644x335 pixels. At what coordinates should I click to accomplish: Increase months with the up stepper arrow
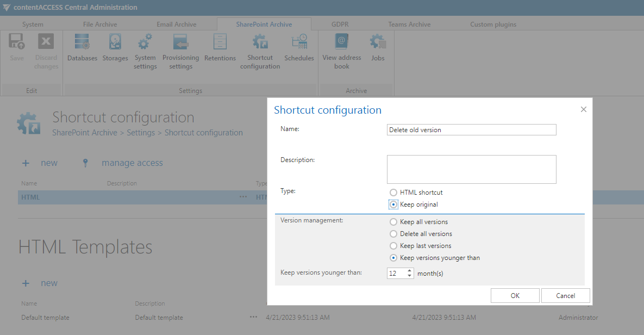[x=409, y=270]
